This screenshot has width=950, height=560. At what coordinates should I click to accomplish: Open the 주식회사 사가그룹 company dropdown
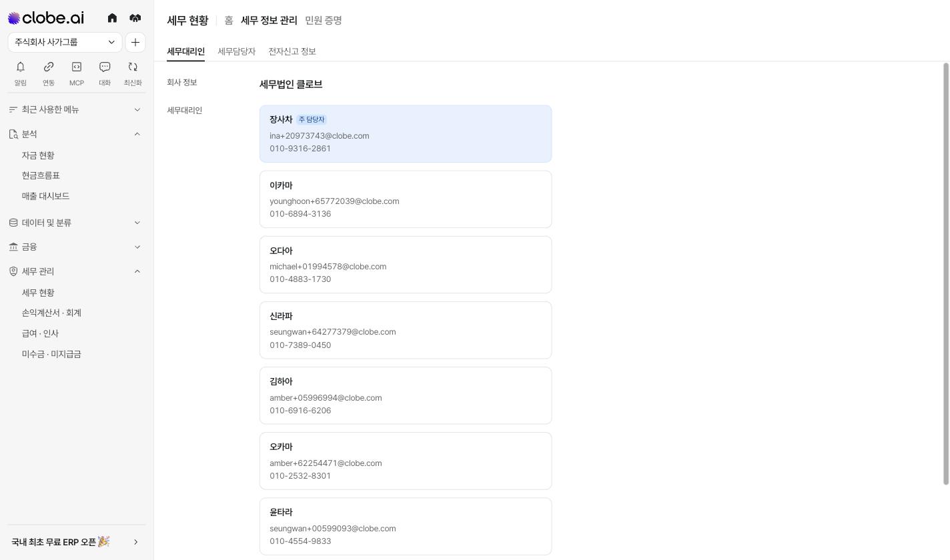[x=65, y=42]
